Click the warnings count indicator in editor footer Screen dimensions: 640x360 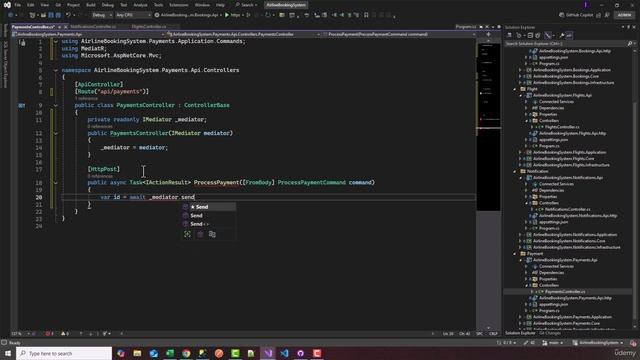[x=65, y=334]
